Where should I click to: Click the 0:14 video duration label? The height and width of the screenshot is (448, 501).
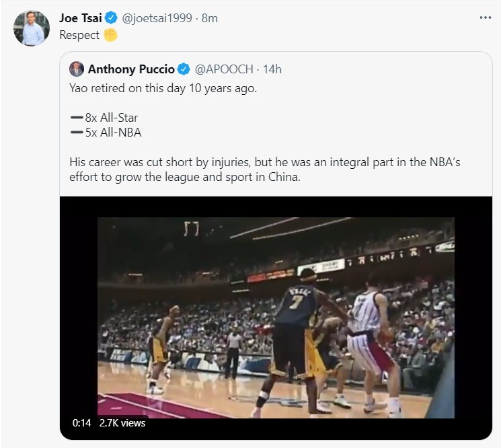pos(81,423)
